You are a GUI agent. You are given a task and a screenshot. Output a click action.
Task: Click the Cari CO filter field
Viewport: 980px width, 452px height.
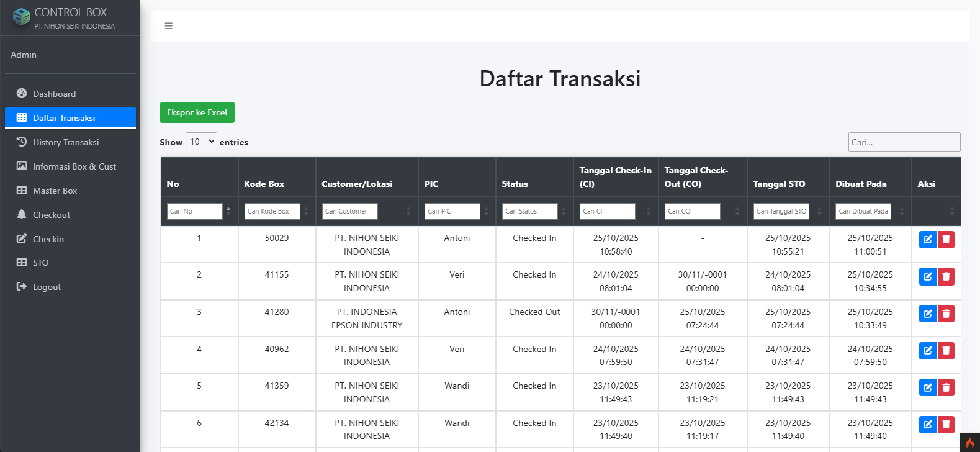693,211
